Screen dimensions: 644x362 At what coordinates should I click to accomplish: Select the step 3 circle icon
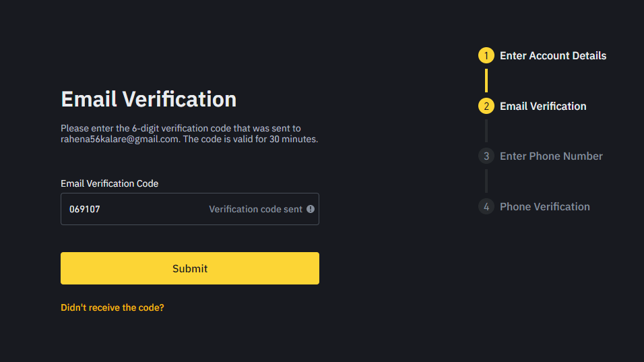tap(486, 156)
